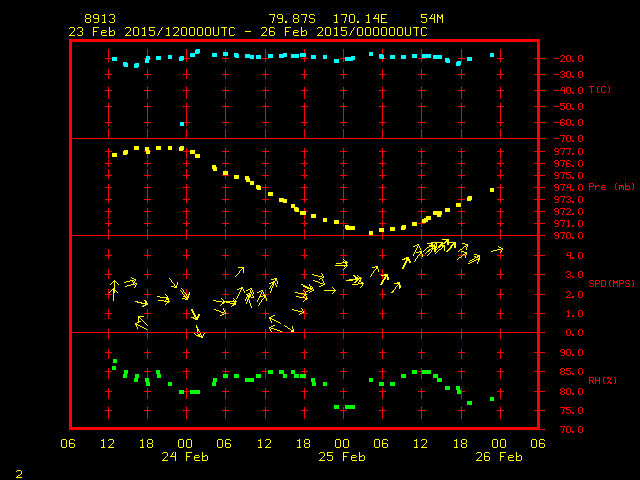The image size is (640, 480).
Task: Click the 974.0 pressure tick label
Action: (x=569, y=188)
